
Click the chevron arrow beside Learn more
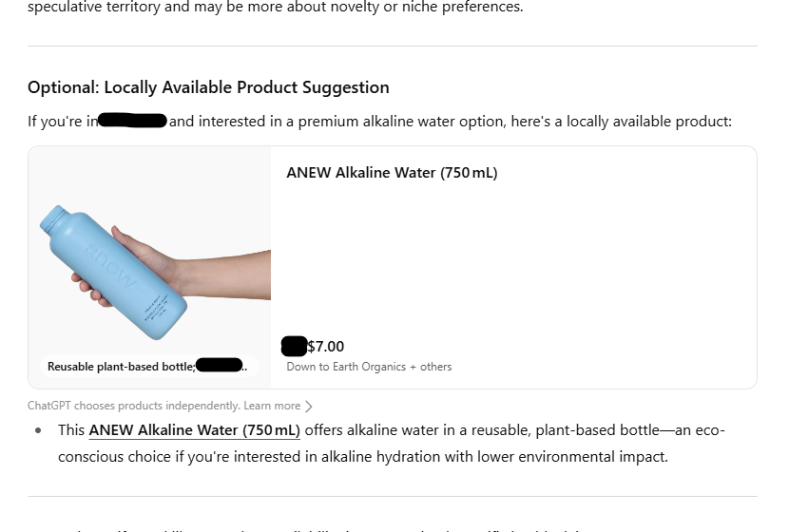click(x=309, y=407)
